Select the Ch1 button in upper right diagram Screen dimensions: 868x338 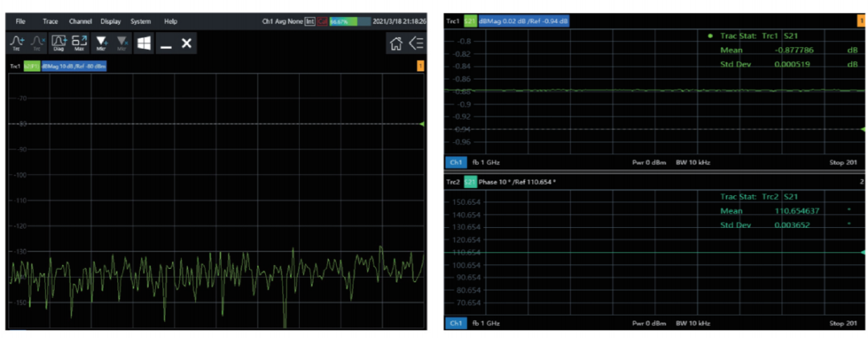(x=456, y=163)
